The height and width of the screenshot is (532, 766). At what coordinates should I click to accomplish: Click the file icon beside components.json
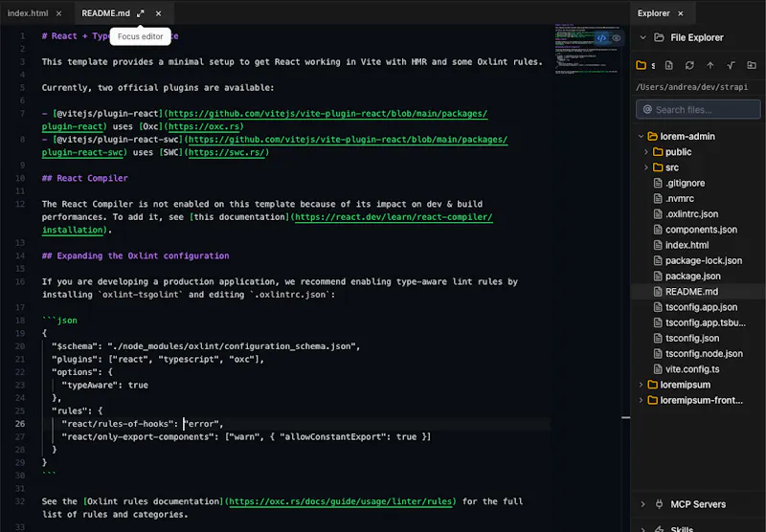(658, 230)
